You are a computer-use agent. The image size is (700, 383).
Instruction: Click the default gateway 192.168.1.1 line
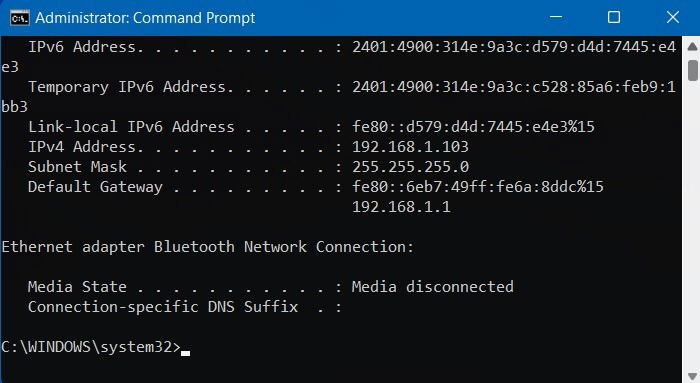pos(401,207)
